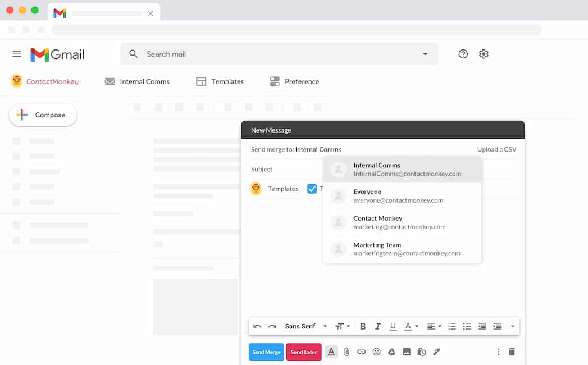The image size is (588, 365).
Task: Select Marketing Team recipient suggestion
Action: pos(402,249)
